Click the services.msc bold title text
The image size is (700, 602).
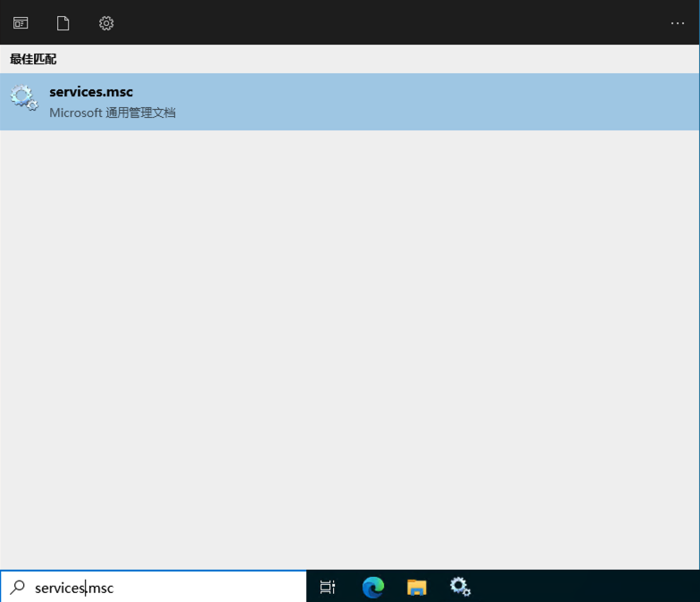pos(91,92)
